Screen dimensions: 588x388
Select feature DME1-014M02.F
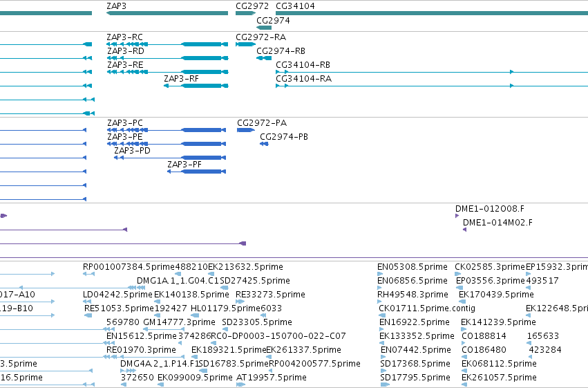(497, 223)
